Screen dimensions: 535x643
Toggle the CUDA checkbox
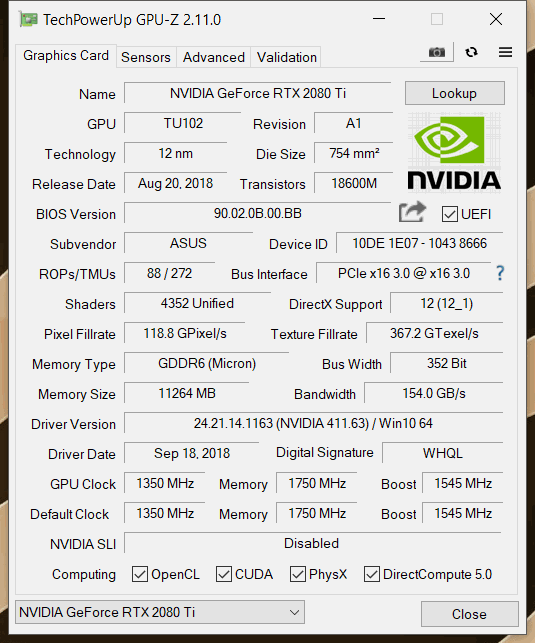point(224,574)
